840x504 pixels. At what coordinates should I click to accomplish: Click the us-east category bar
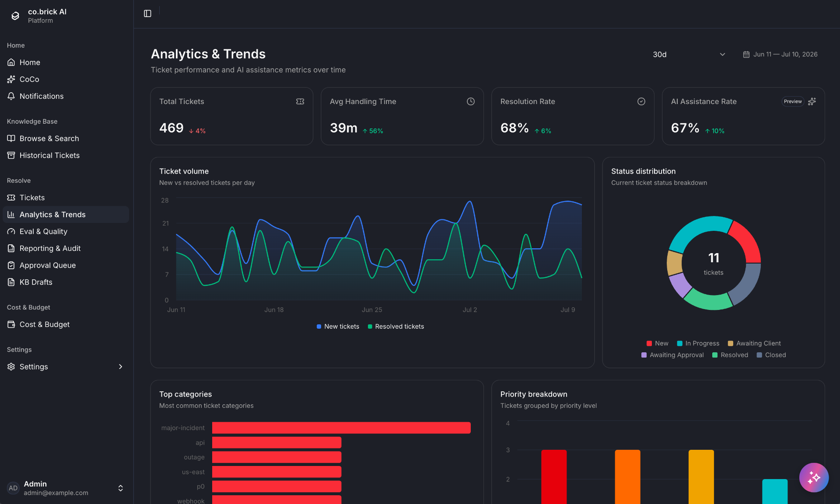coord(276,472)
